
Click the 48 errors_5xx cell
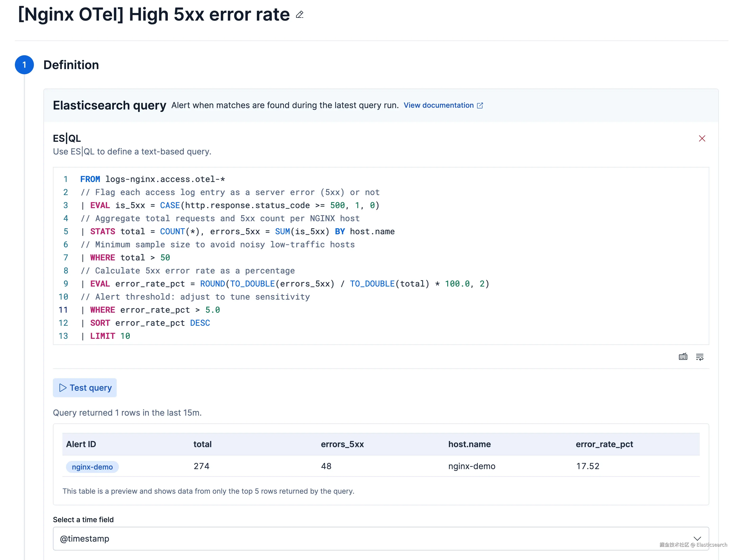coord(326,466)
